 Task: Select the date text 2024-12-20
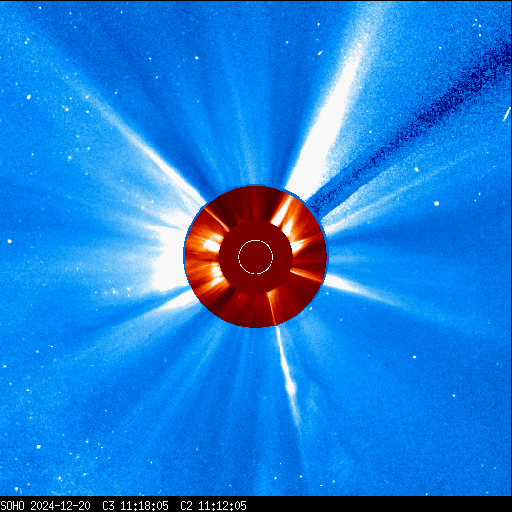[x=60, y=506]
